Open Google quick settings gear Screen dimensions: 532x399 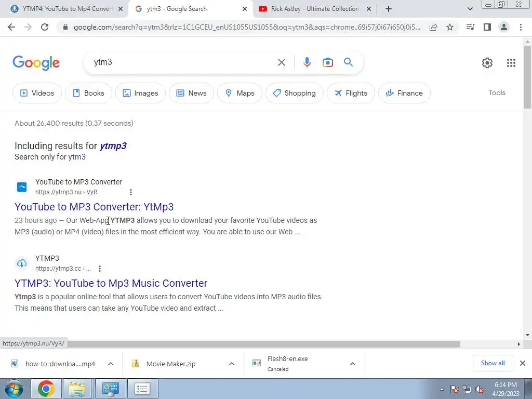487,63
